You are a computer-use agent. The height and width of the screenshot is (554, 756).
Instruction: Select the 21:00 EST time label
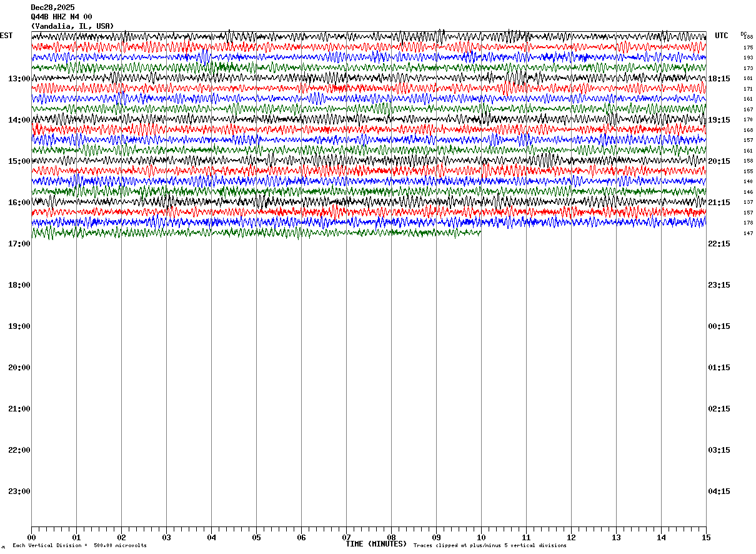coord(19,409)
